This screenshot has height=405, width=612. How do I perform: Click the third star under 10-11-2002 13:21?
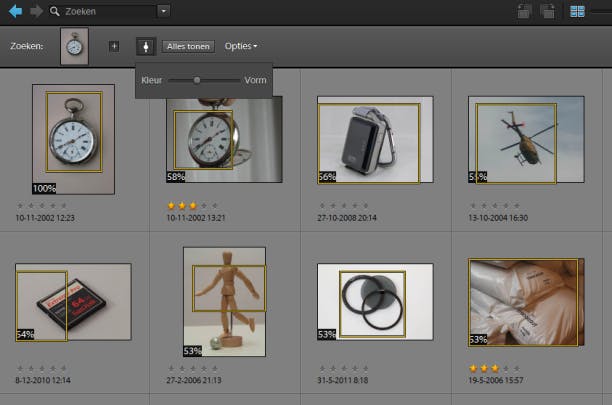193,206
